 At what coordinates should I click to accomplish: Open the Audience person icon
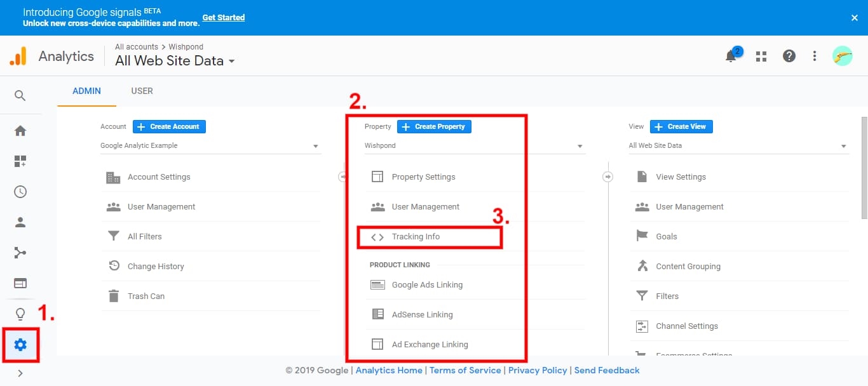tap(20, 222)
